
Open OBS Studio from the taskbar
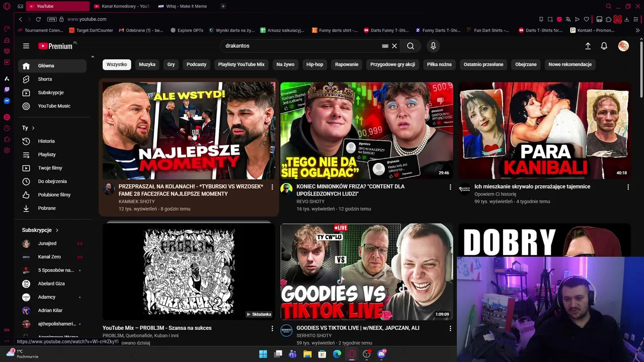click(367, 354)
